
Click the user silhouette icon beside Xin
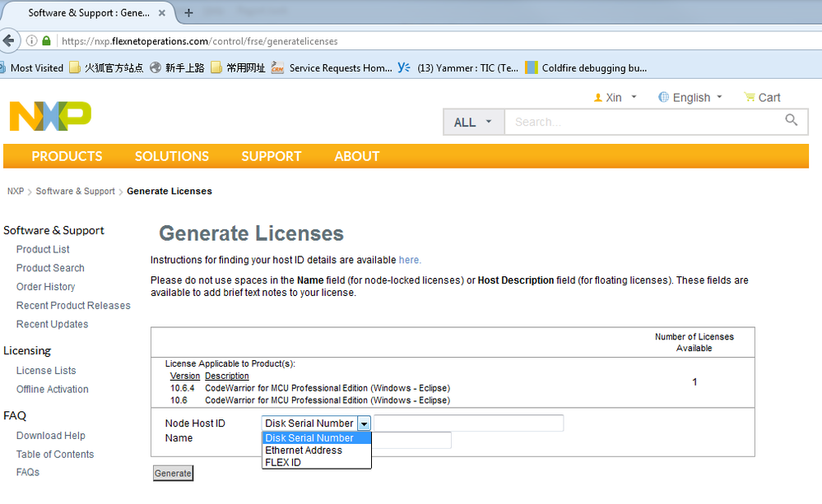coord(597,98)
